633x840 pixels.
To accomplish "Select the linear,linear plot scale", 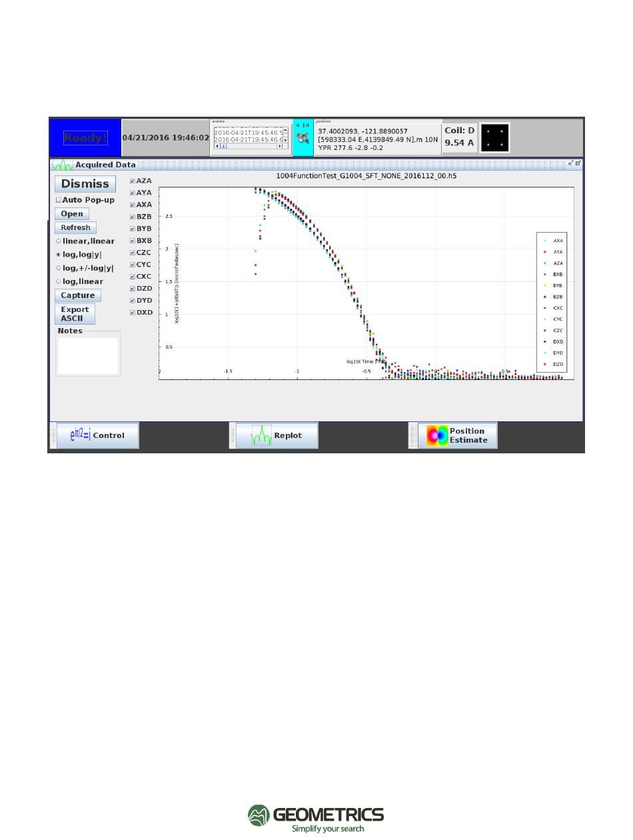I will [59, 241].
